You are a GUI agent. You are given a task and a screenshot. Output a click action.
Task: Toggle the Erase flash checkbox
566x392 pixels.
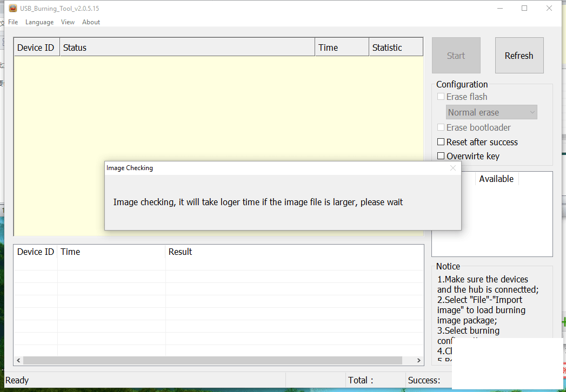[441, 97]
